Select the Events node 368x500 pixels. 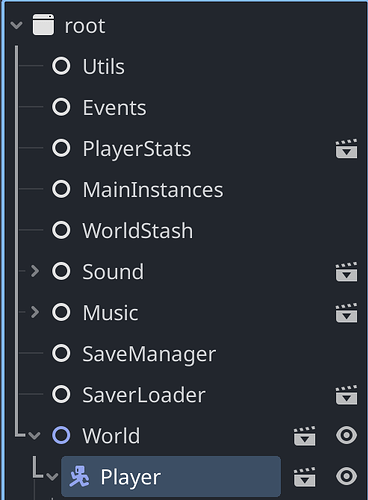114,107
